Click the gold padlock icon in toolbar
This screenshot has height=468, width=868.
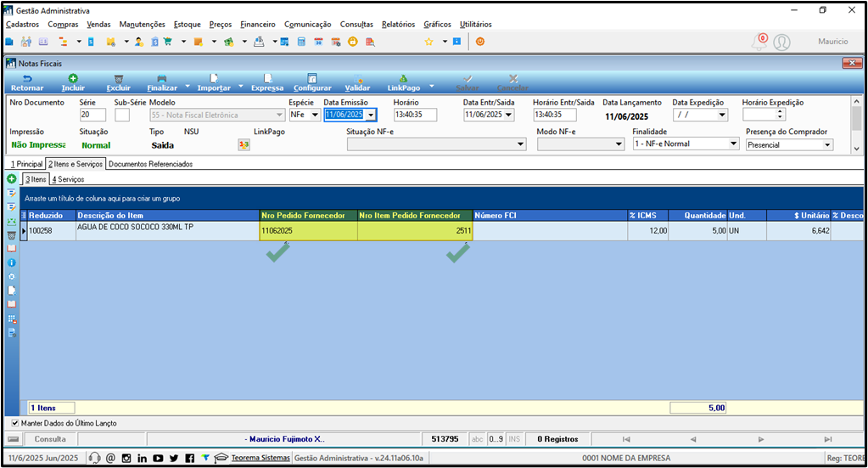coord(353,42)
